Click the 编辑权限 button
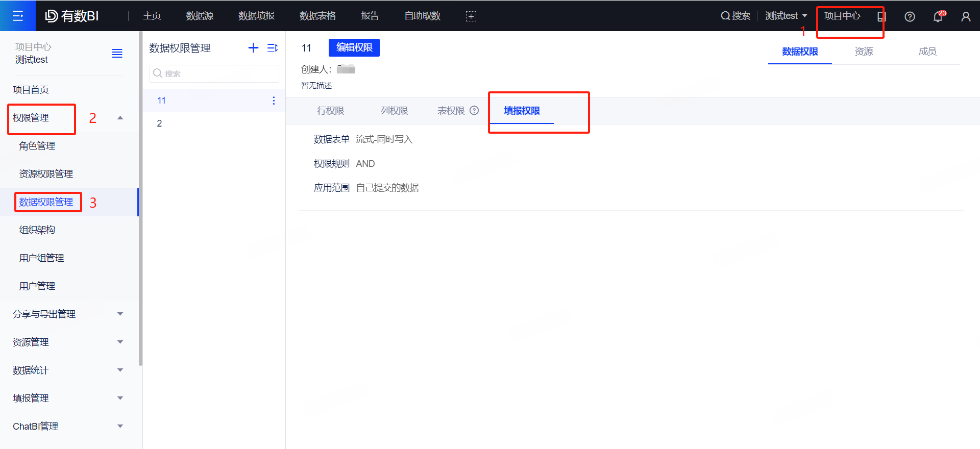The image size is (980, 449). pyautogui.click(x=354, y=47)
